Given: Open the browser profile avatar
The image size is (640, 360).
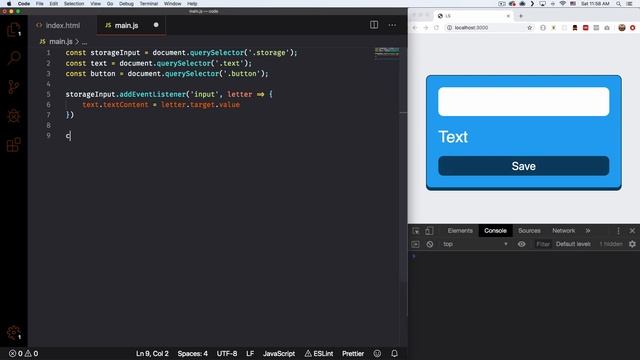Looking at the screenshot, I should pos(622,28).
